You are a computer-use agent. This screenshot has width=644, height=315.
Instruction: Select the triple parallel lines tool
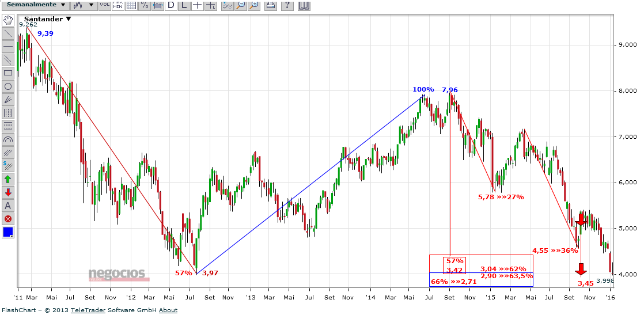[x=8, y=153]
